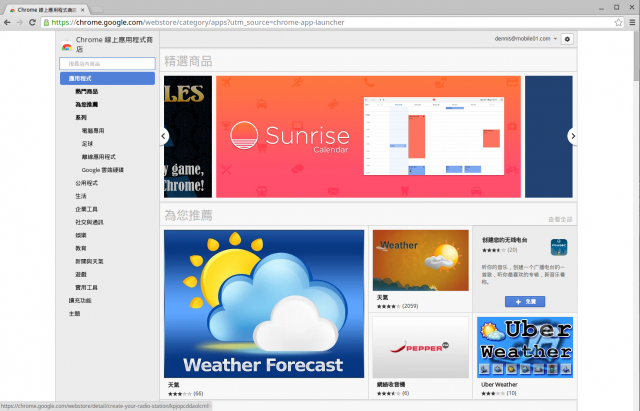Open the Uber Weather app thumbnail

[525, 347]
